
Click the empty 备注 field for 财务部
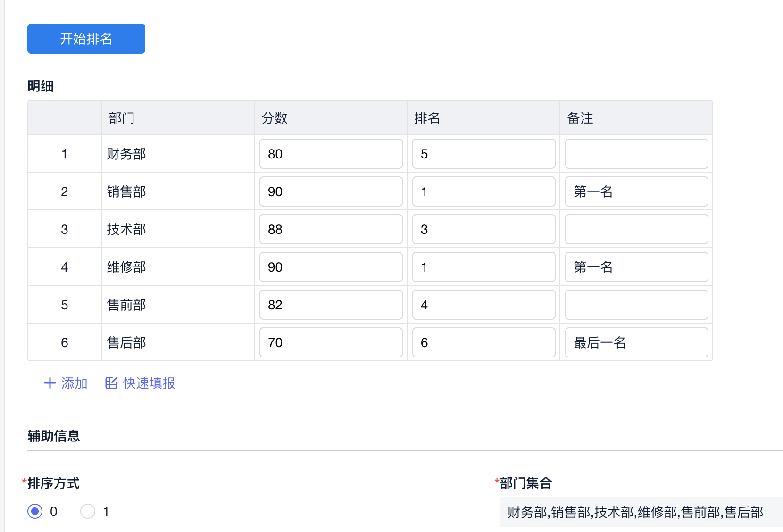pyautogui.click(x=636, y=154)
